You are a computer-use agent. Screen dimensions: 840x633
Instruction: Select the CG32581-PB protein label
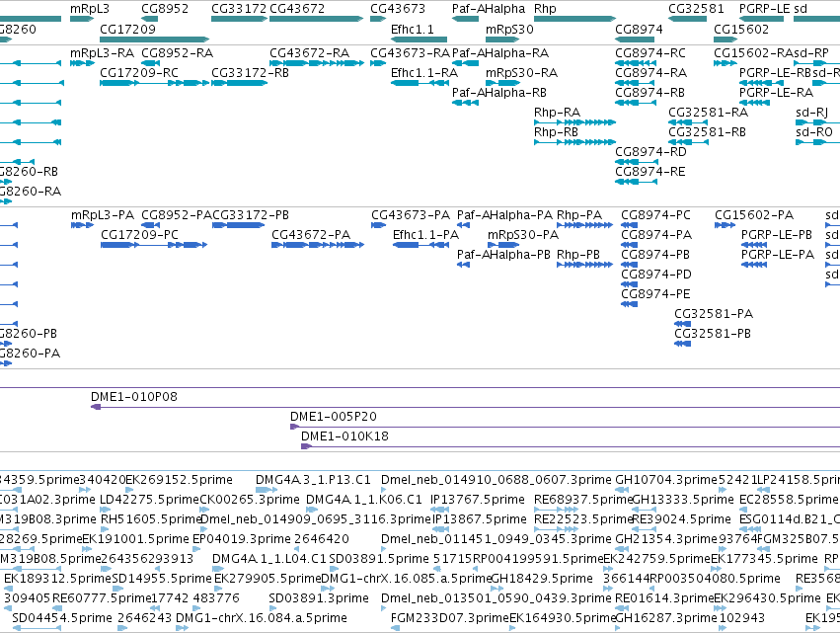point(713,334)
